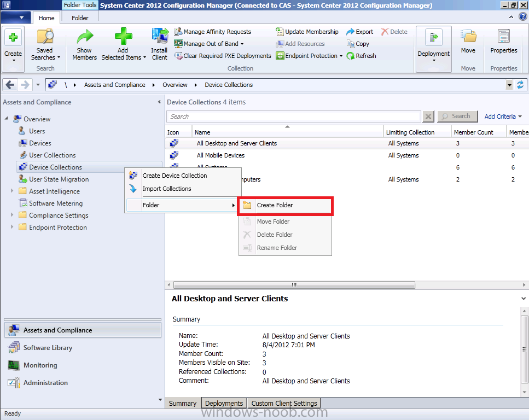Open the Custom Client Settings tab

(x=284, y=403)
